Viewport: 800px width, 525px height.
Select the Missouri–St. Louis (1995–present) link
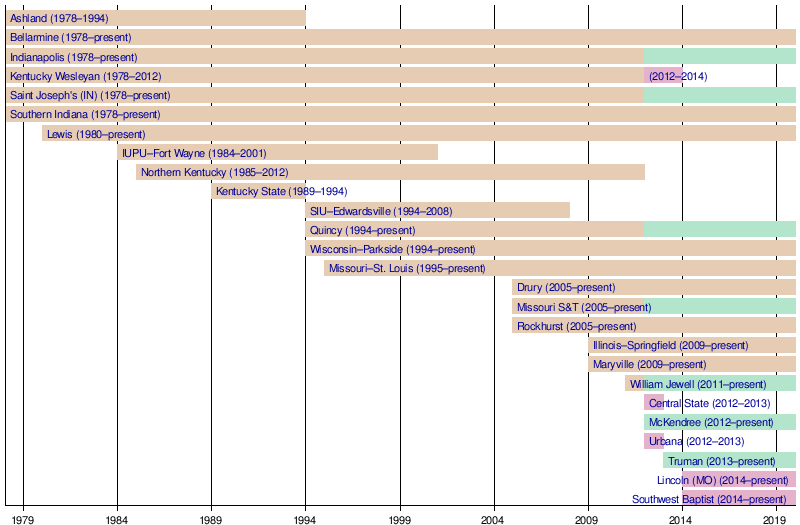tap(407, 268)
